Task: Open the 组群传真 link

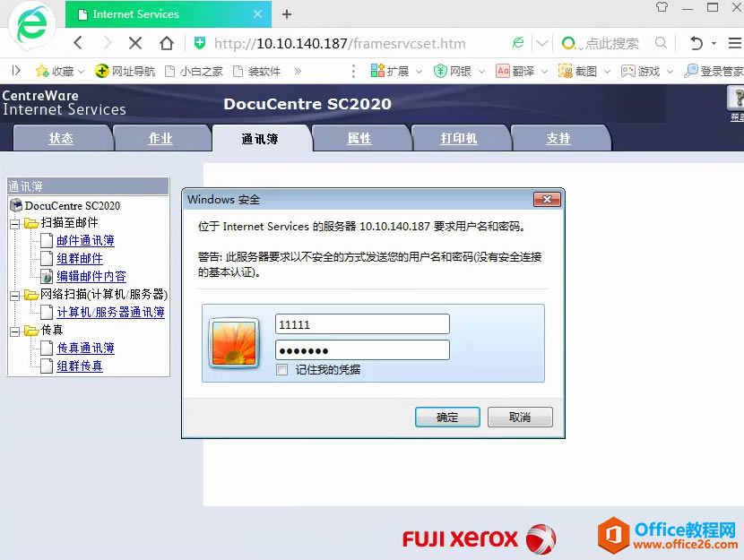Action: (80, 366)
